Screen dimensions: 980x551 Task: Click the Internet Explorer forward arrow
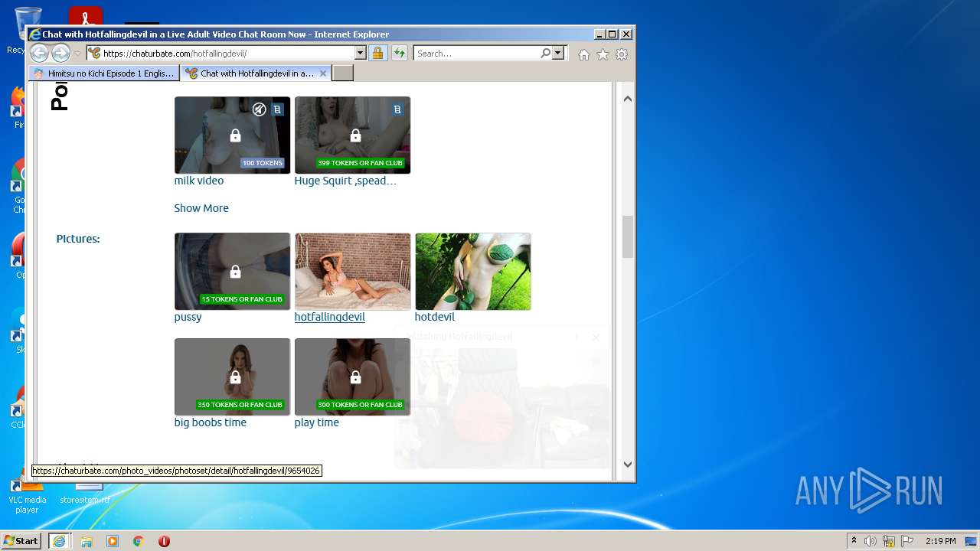pyautogui.click(x=60, y=53)
